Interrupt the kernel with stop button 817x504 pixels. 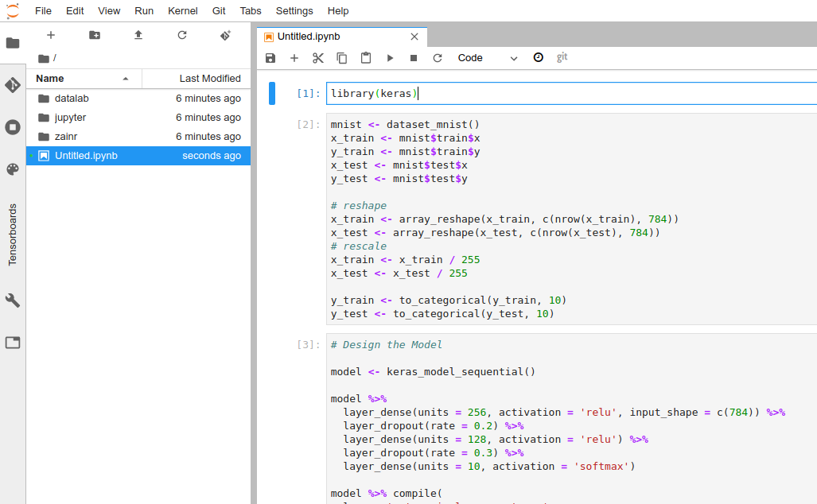tap(414, 58)
